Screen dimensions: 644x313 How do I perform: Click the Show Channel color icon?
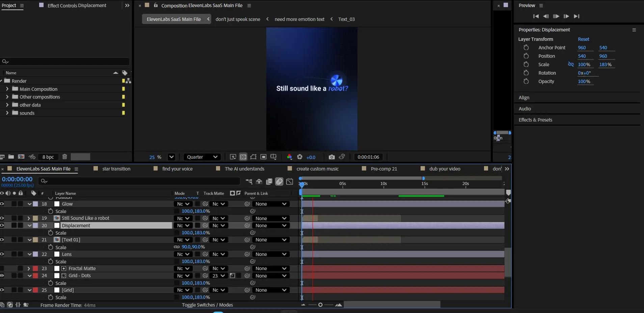coord(289,157)
